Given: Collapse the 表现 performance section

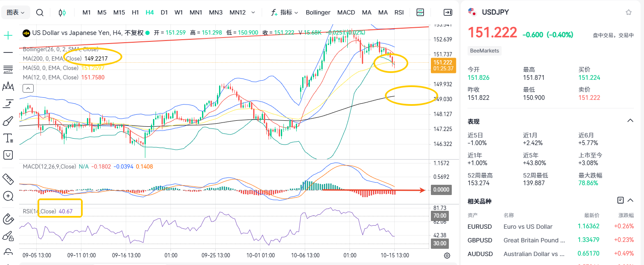Looking at the screenshot, I should click(630, 121).
